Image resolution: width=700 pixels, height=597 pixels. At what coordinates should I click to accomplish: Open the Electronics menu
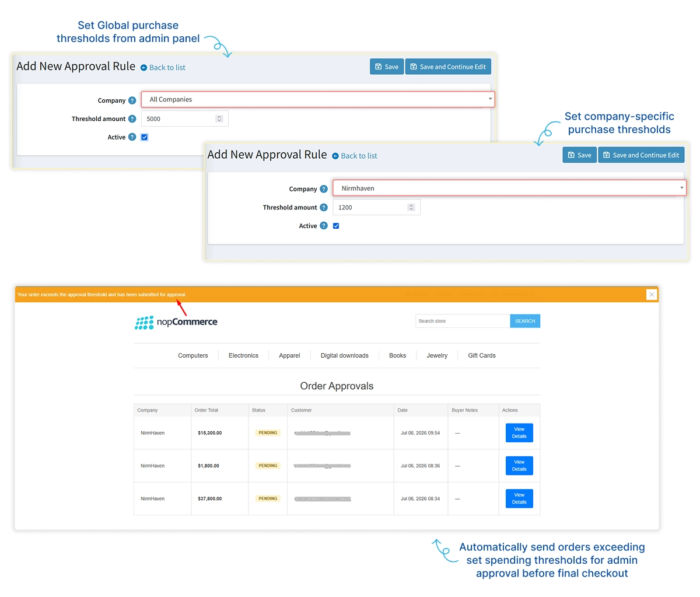click(243, 355)
